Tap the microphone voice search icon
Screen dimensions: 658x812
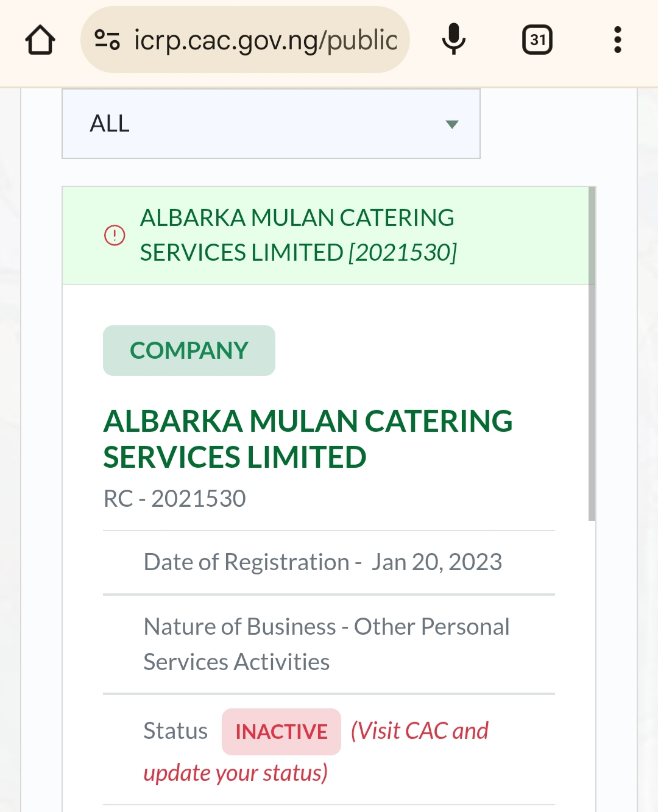(453, 40)
